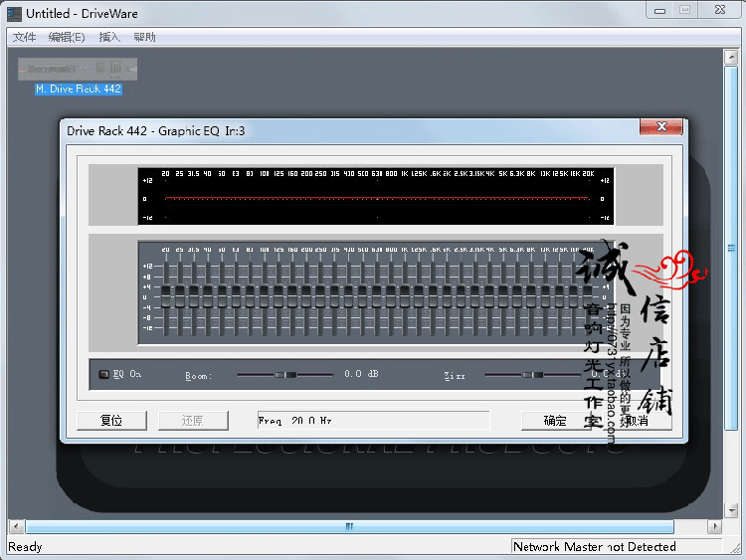The width and height of the screenshot is (746, 560).
Task: Click the 125 Hz band fader
Action: pyautogui.click(x=279, y=296)
